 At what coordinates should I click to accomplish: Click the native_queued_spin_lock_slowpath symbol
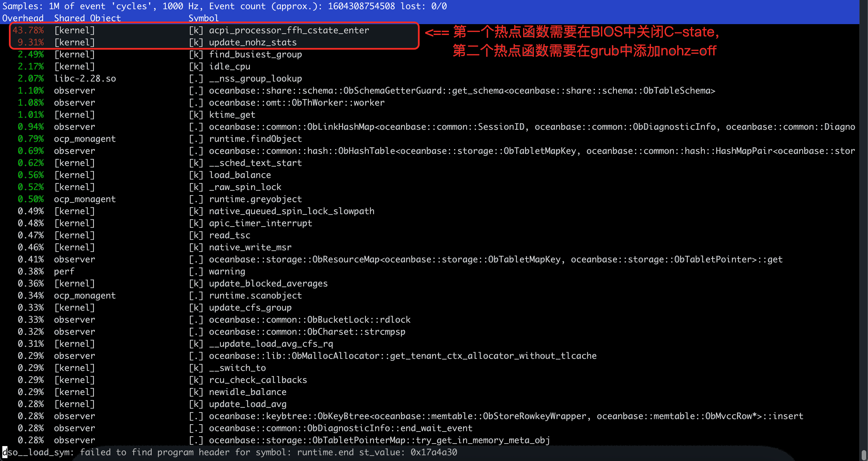(292, 211)
